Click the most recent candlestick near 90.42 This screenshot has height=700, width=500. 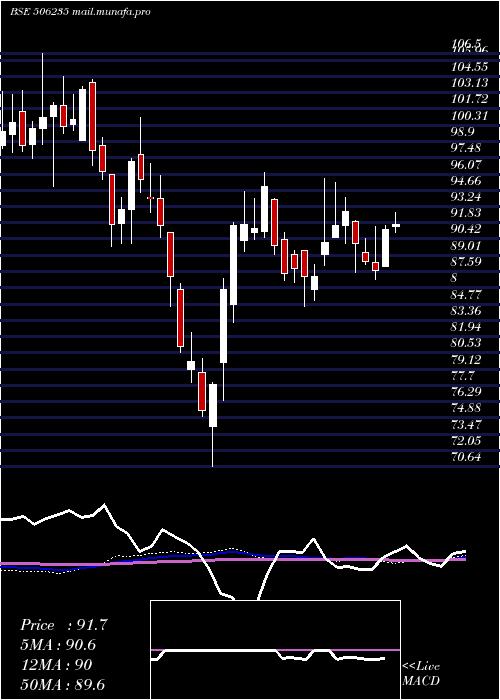[396, 225]
